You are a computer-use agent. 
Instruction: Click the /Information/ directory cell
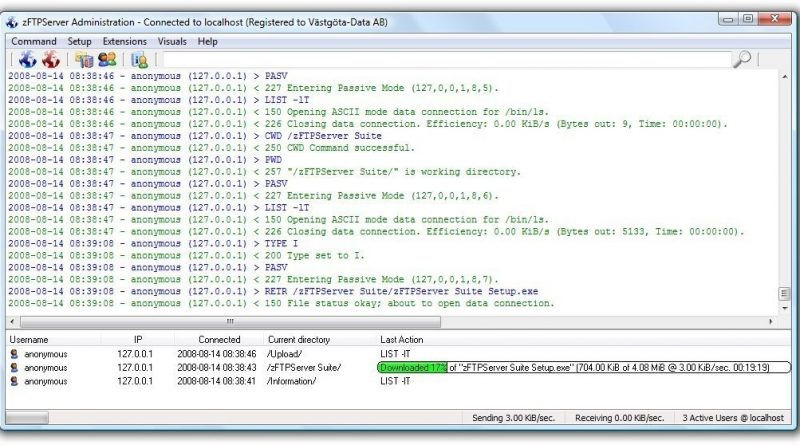pos(291,381)
